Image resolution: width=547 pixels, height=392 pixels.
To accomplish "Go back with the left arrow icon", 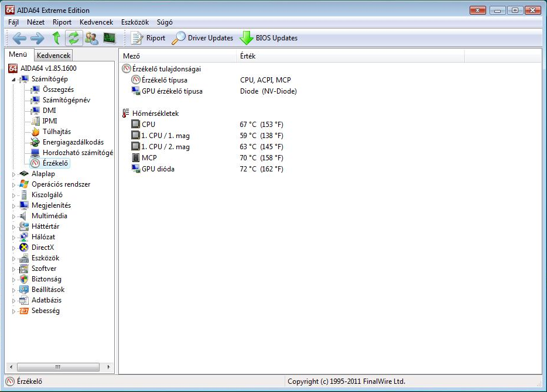I will pyautogui.click(x=19, y=38).
